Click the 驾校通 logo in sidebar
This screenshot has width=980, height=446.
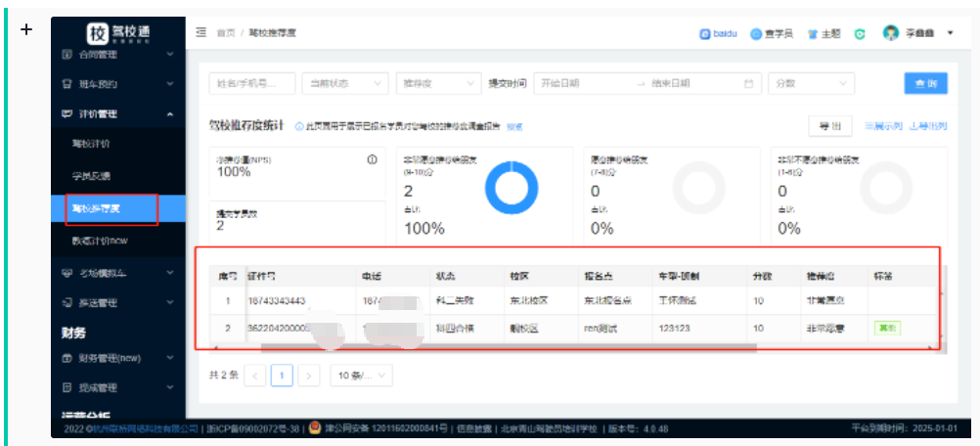click(118, 32)
